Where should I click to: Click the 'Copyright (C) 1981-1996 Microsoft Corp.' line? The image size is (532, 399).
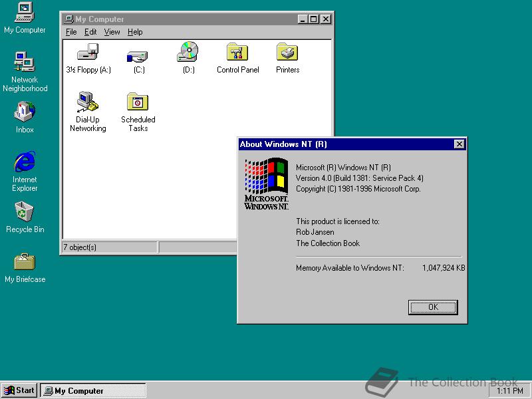pos(358,189)
